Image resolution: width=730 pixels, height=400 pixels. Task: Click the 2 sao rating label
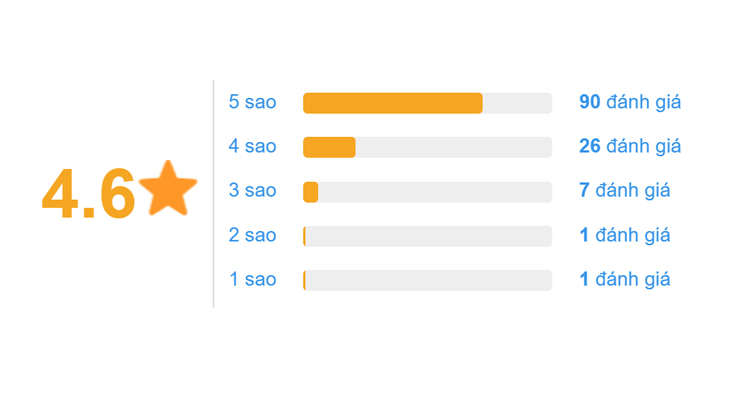[252, 235]
